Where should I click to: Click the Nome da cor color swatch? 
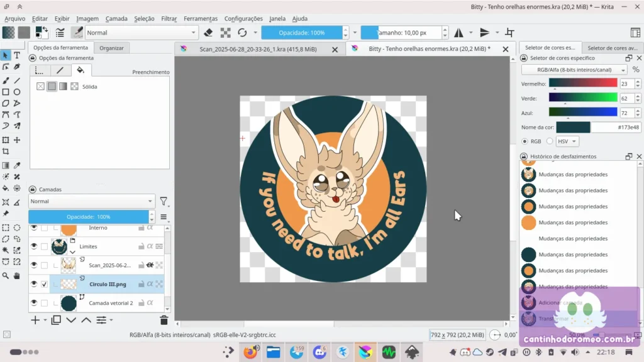pyautogui.click(x=573, y=127)
